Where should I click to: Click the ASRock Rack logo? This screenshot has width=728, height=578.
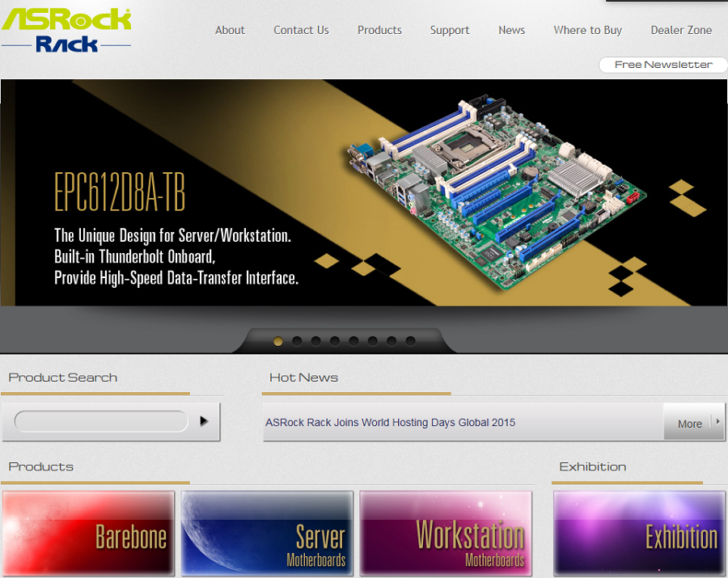tap(66, 30)
